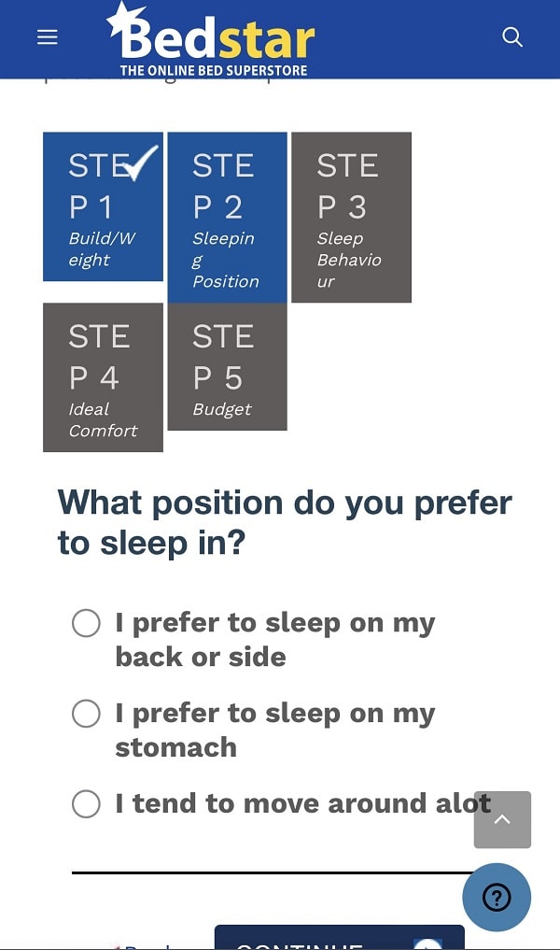Open Step 5 Budget tab
Screen dimensions: 560x950
pos(227,366)
